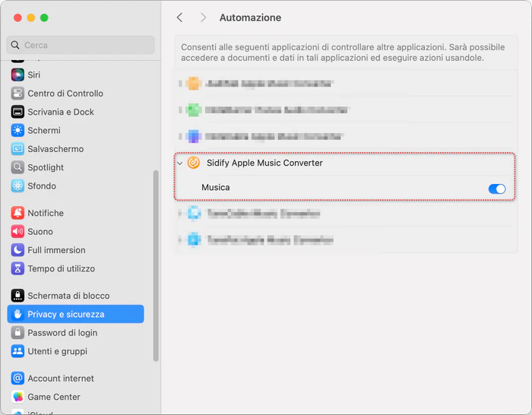Select Full immersion moon icon
Image resolution: width=532 pixels, height=415 pixels.
[x=17, y=250]
